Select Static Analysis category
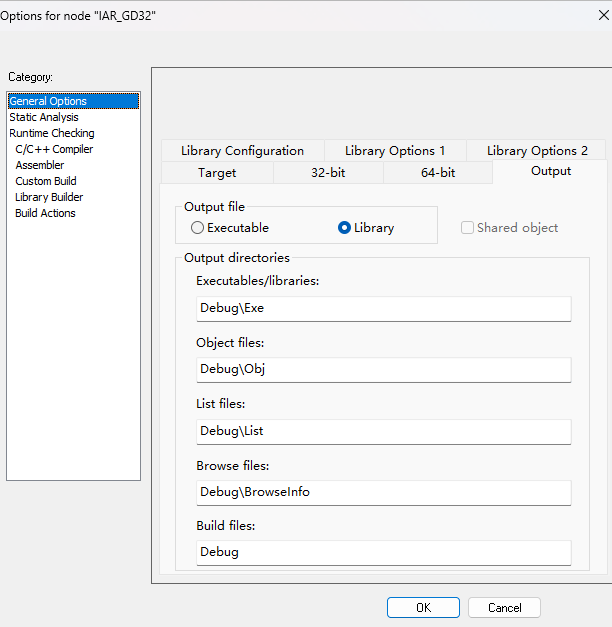The width and height of the screenshot is (612, 627). [x=44, y=117]
